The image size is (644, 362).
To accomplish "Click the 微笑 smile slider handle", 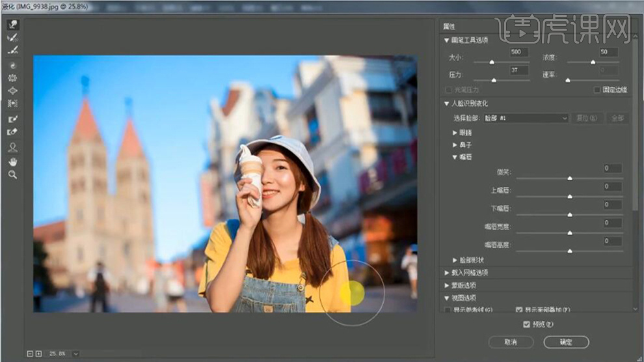I will click(x=570, y=178).
